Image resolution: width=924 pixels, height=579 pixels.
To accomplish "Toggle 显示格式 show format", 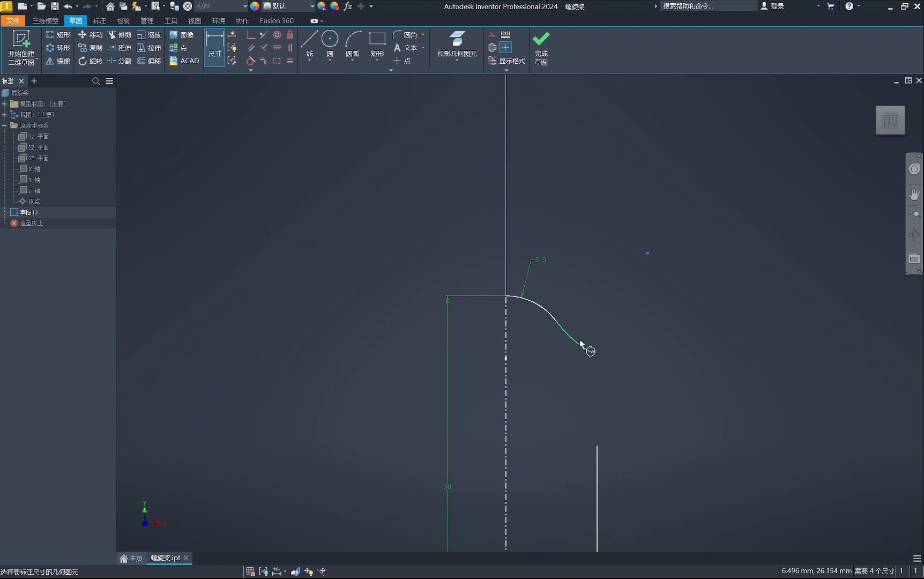I will (506, 61).
